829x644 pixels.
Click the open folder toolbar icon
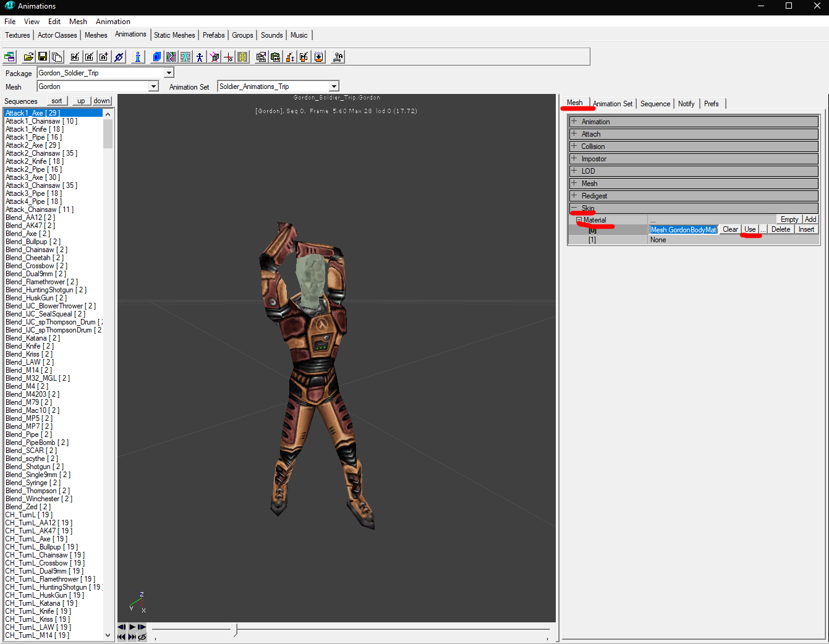click(28, 57)
